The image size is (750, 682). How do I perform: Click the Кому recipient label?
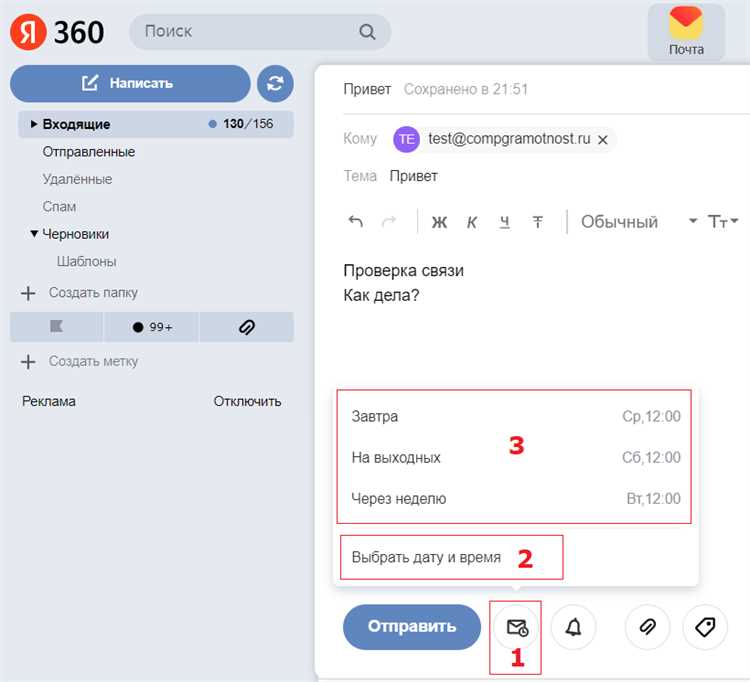point(360,139)
